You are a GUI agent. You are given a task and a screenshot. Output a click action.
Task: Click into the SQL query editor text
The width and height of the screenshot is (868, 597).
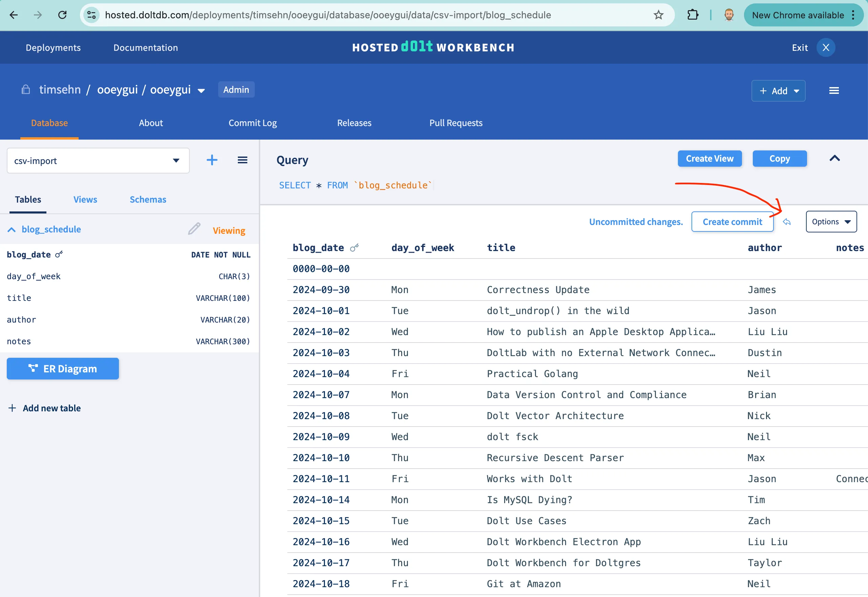click(x=355, y=185)
